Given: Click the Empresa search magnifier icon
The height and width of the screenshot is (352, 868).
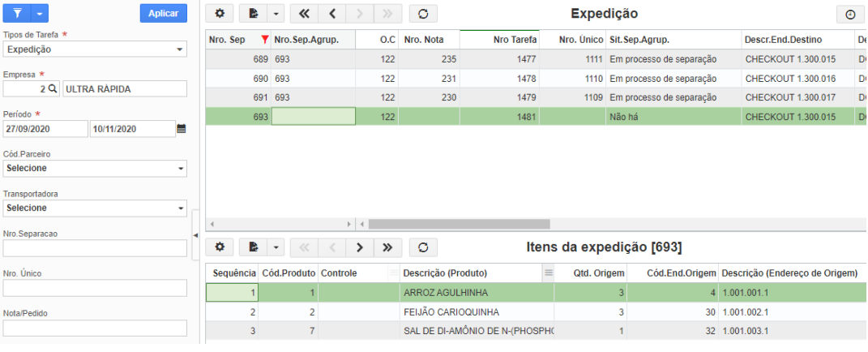Looking at the screenshot, I should (53, 88).
